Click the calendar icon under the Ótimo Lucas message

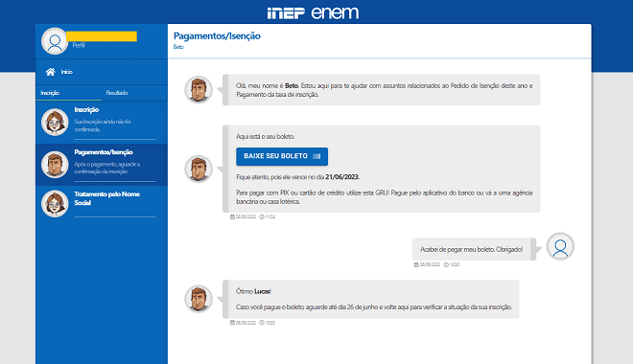coord(232,323)
